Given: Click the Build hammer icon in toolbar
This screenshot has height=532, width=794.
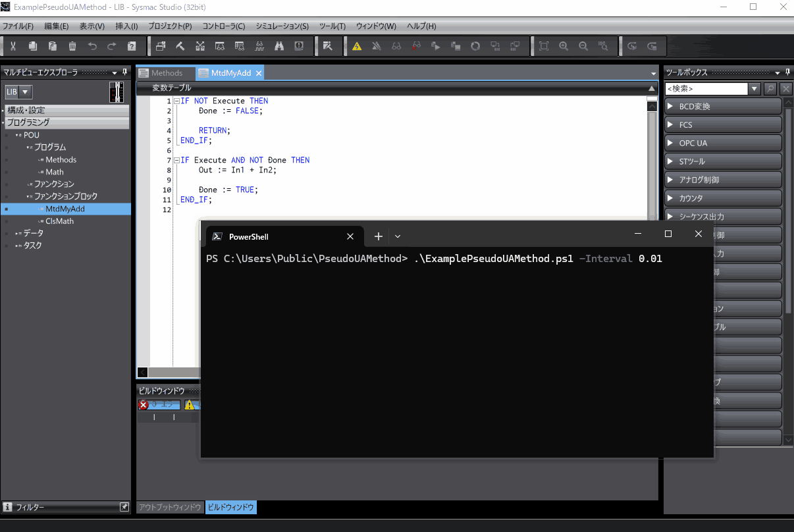Looking at the screenshot, I should click(180, 46).
